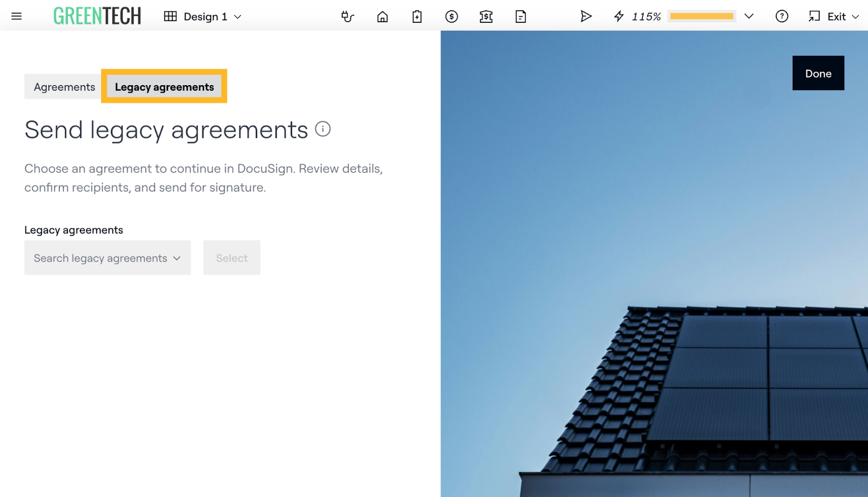Open the home icon in toolbar
Viewport: 868px width, 497px height.
[382, 17]
